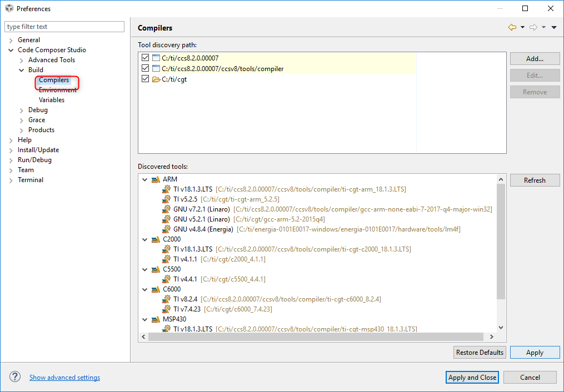The width and height of the screenshot is (564, 392).
Task: Click the Apply button
Action: pos(535,352)
